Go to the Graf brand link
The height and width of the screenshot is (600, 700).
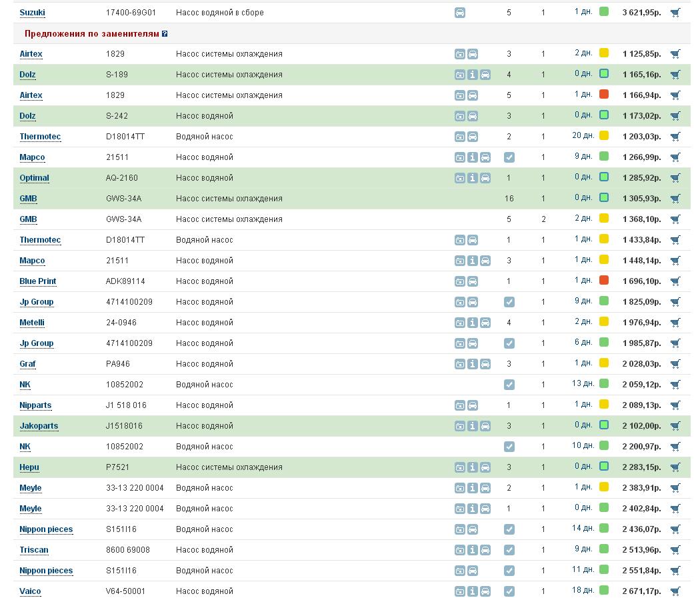28,364
